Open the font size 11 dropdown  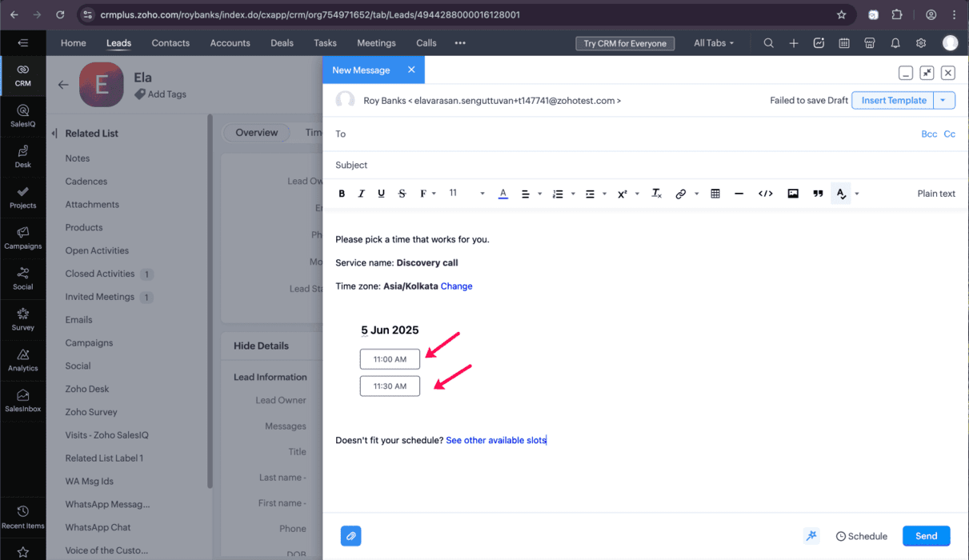coord(466,194)
